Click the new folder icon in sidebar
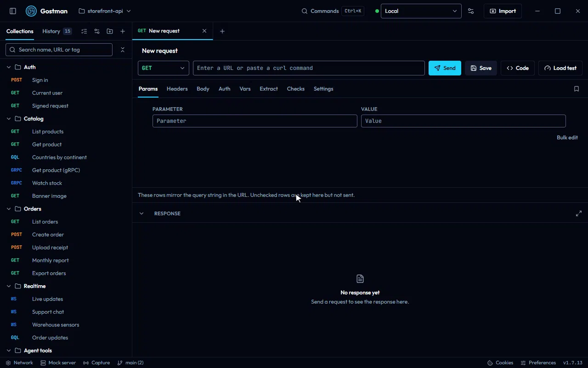This screenshot has width=588, height=368. 110,31
